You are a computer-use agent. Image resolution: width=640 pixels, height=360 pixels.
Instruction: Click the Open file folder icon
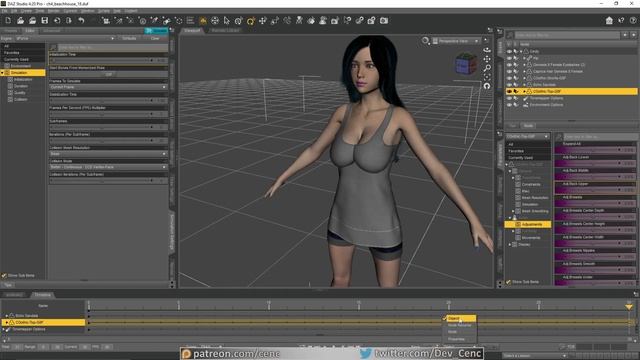pyautogui.click(x=20, y=20)
